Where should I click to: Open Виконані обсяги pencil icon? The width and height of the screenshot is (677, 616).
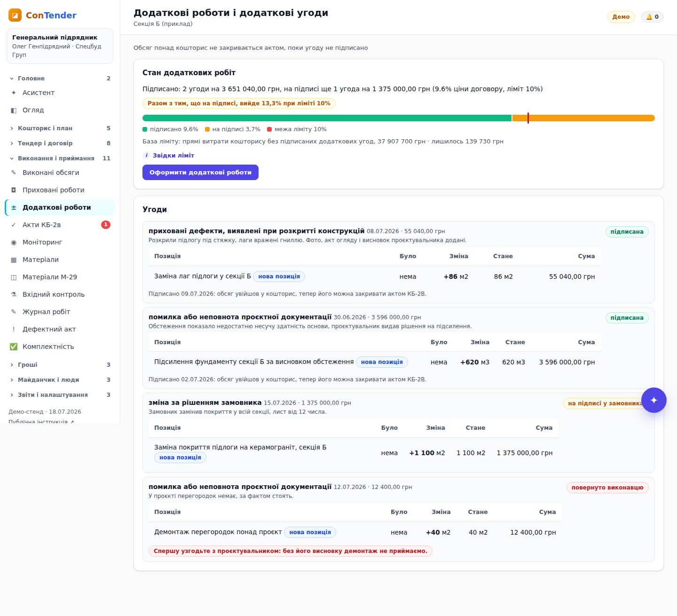[14, 173]
